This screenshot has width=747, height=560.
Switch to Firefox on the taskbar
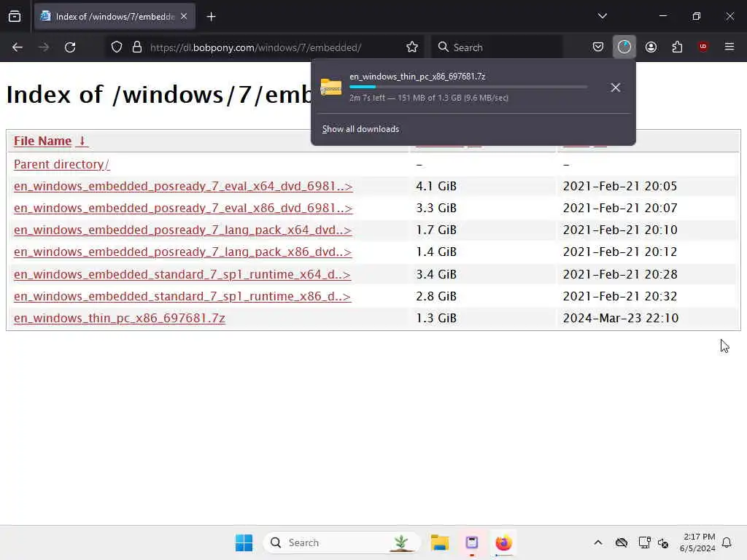[x=503, y=542]
